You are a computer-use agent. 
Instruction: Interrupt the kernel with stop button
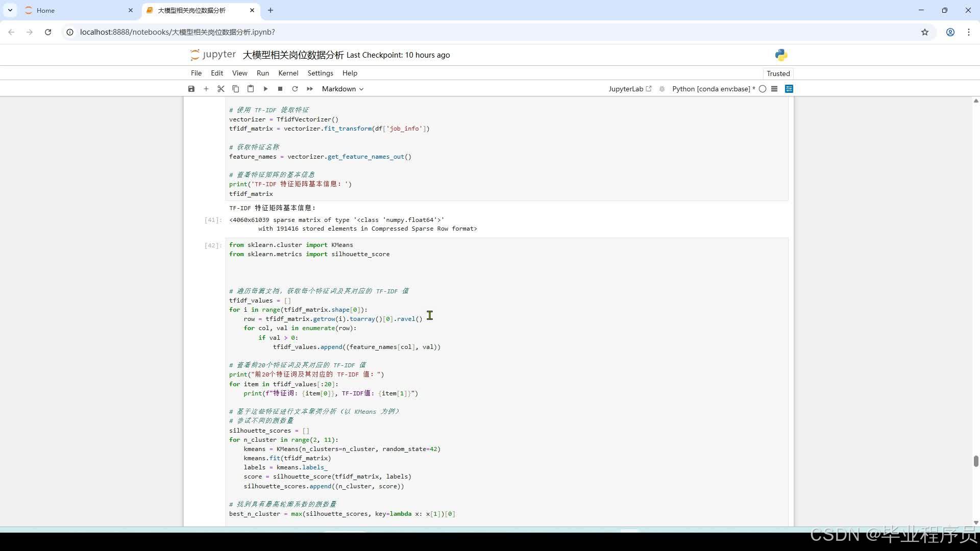pos(280,89)
